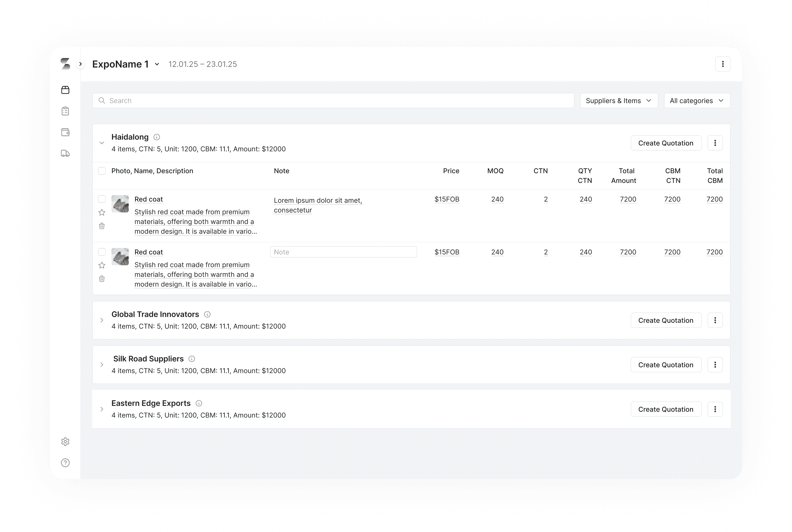Open All categories dropdown

click(697, 101)
